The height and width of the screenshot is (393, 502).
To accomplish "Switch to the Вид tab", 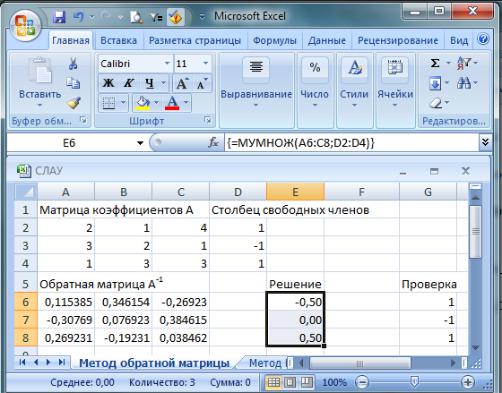I will point(459,40).
